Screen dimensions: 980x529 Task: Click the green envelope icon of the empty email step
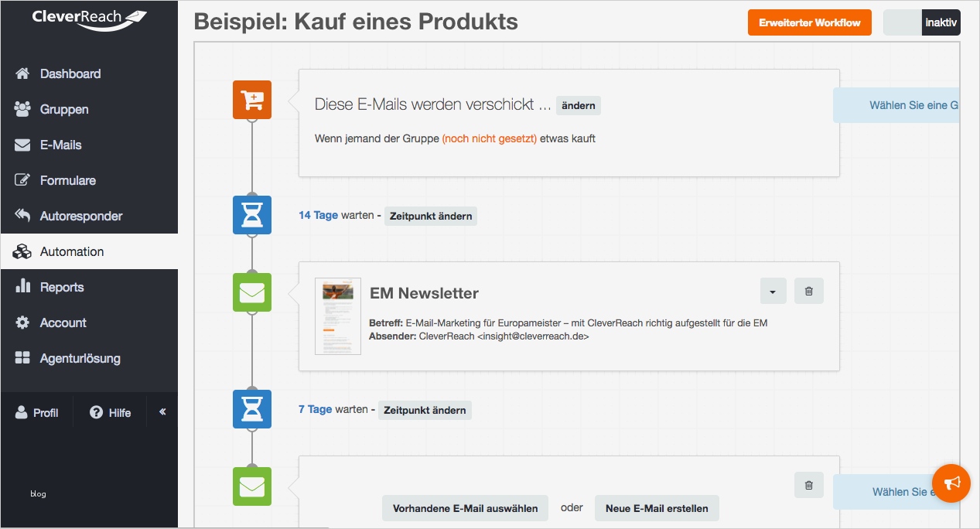click(251, 486)
